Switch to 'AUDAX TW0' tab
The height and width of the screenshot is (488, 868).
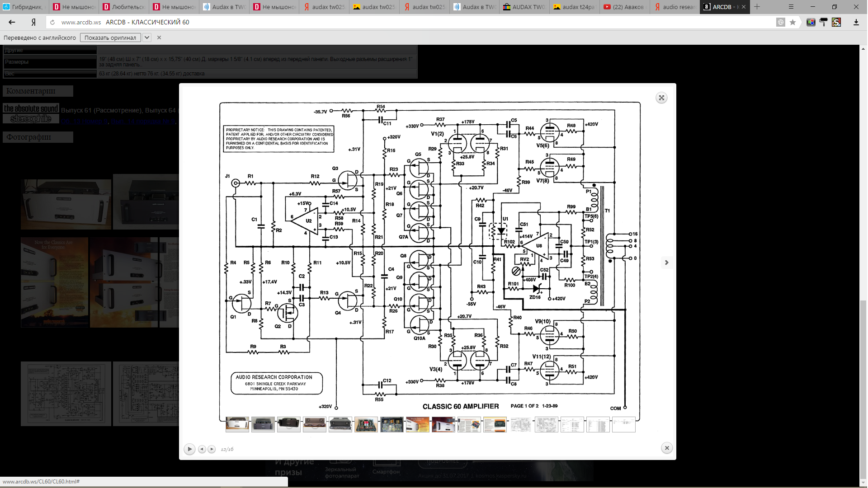click(x=524, y=7)
